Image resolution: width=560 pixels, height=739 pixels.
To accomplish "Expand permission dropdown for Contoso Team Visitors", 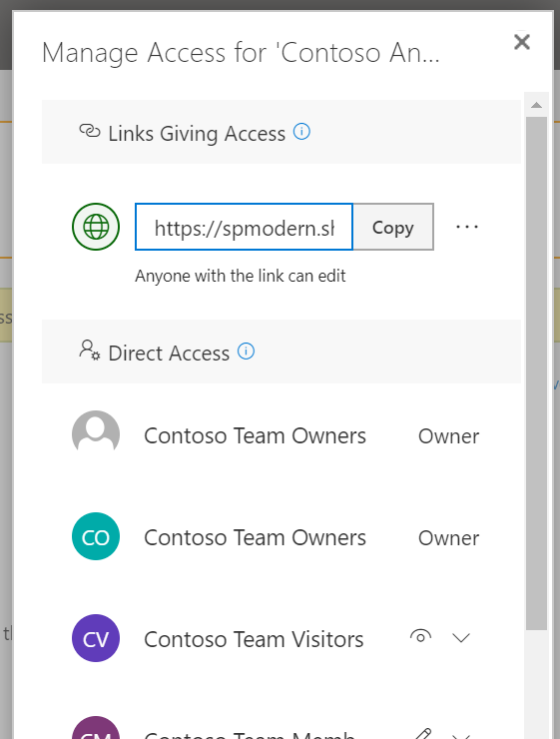I will click(x=461, y=638).
